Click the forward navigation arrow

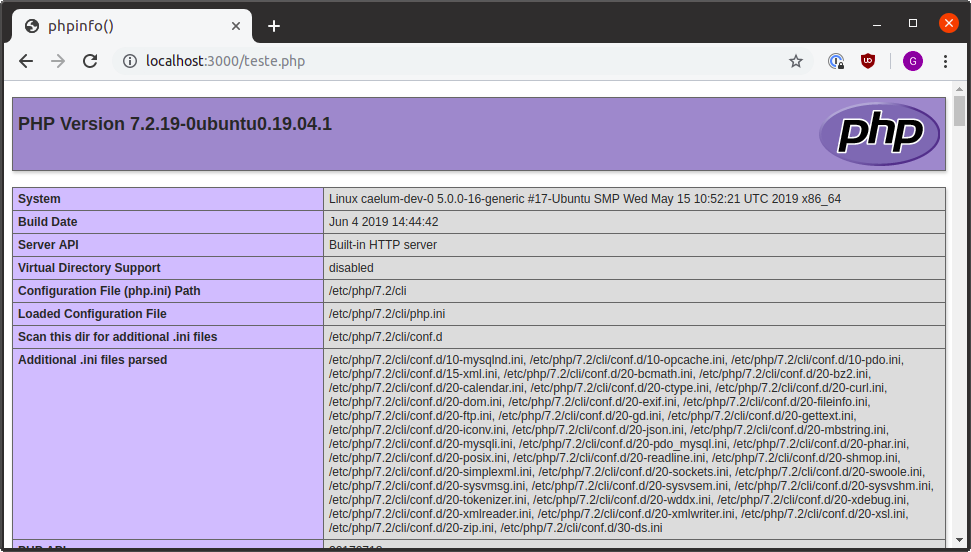tap(58, 61)
